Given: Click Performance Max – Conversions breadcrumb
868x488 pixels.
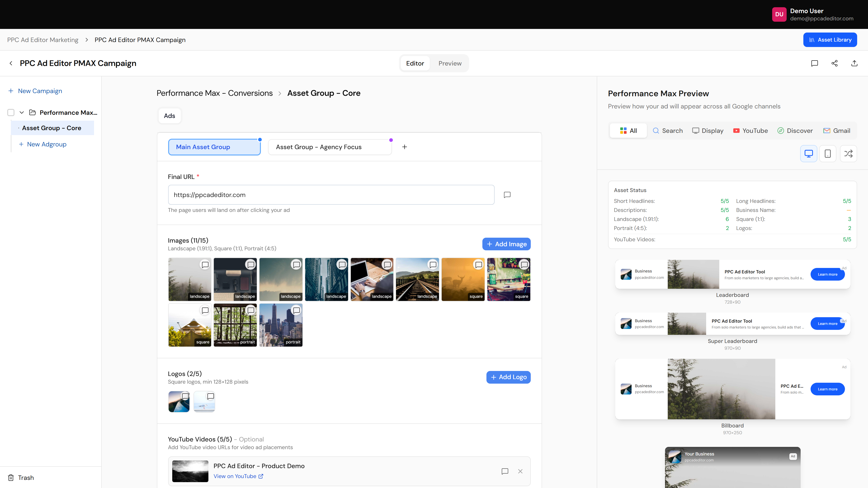Looking at the screenshot, I should coord(215,93).
